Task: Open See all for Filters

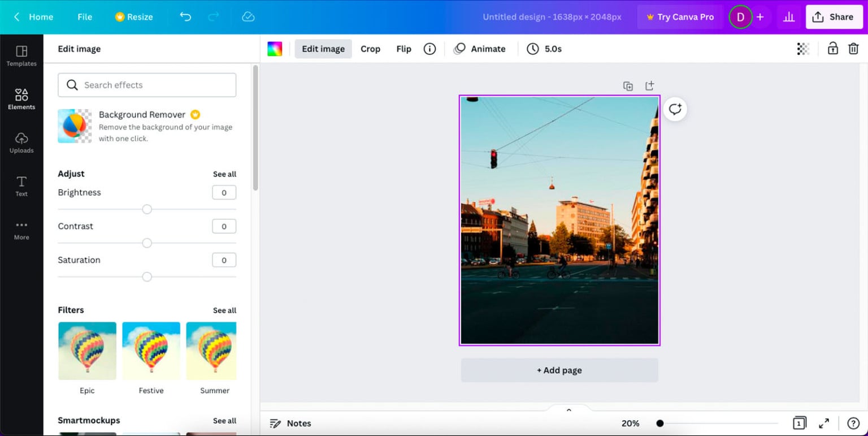Action: 224,310
